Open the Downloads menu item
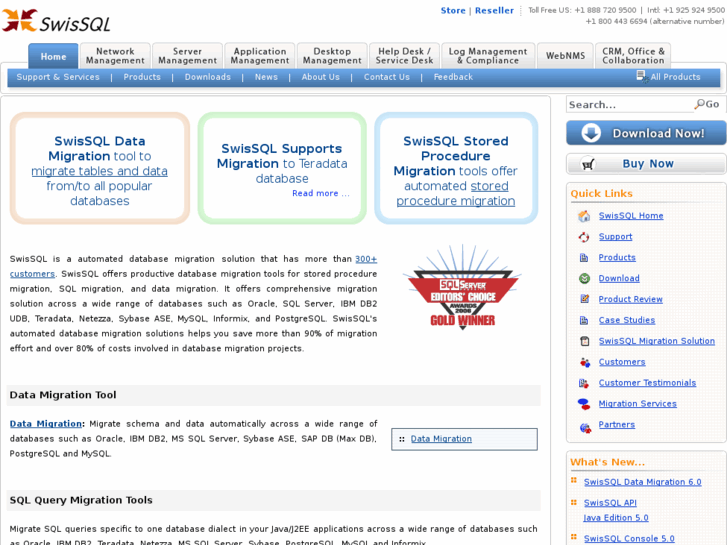Viewport: 727px width, 545px height. pos(208,77)
